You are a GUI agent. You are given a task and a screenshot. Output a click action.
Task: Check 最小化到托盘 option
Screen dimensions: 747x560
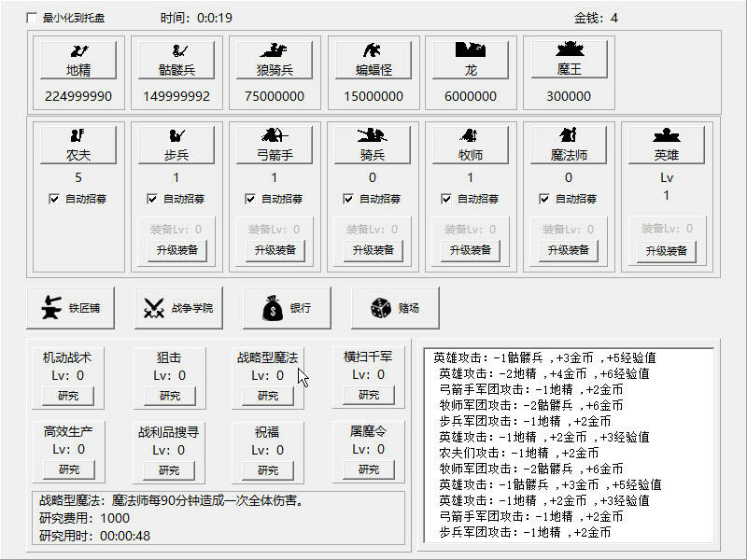(x=32, y=16)
